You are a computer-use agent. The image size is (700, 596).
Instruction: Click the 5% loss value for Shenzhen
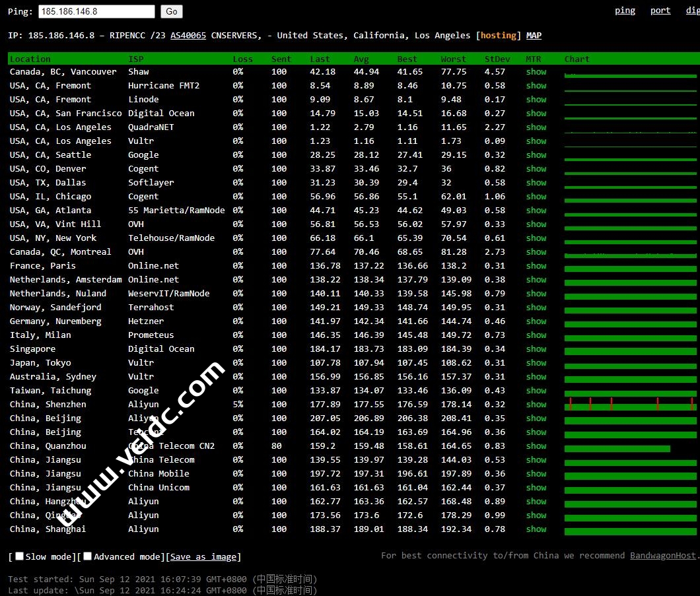tap(238, 404)
